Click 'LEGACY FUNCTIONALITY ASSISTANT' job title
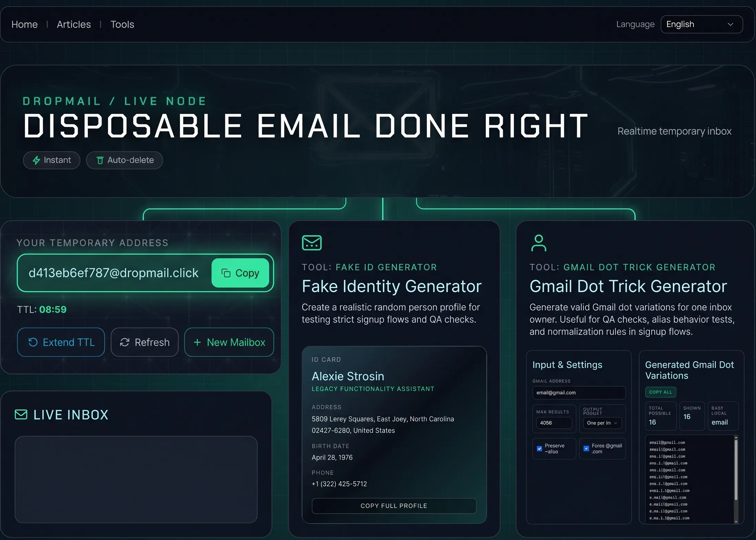 click(373, 389)
